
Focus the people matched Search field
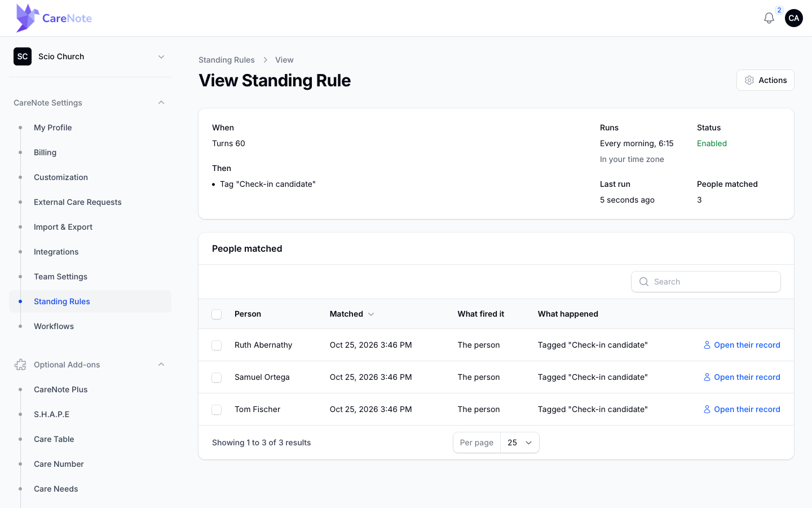706,282
